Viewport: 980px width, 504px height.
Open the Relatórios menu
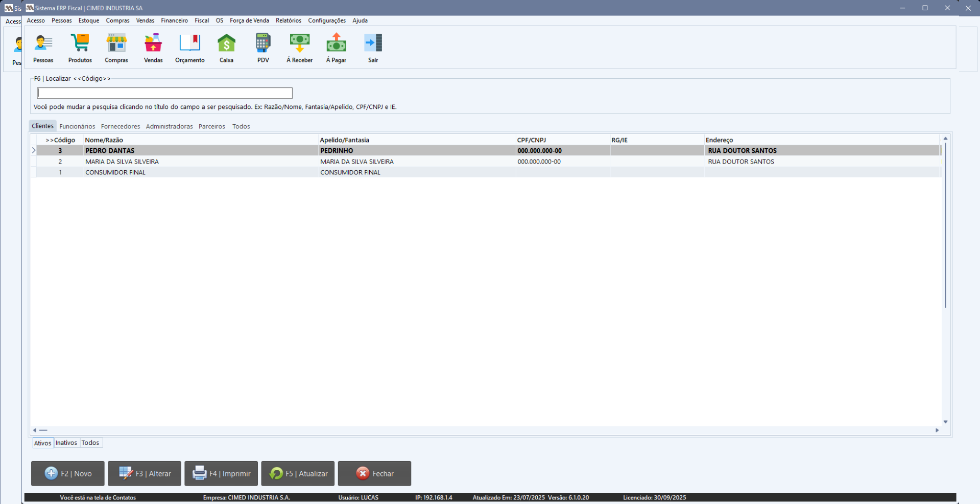tap(288, 20)
